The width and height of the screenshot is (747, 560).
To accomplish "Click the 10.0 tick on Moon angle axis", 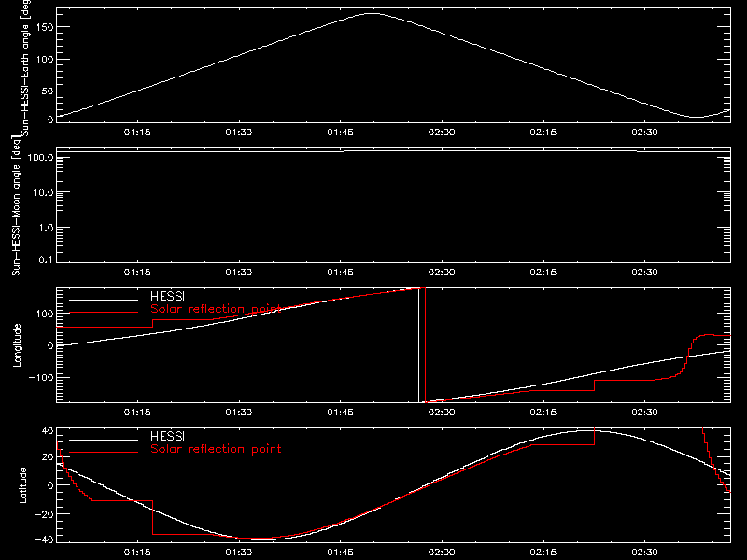I will 43,192.
